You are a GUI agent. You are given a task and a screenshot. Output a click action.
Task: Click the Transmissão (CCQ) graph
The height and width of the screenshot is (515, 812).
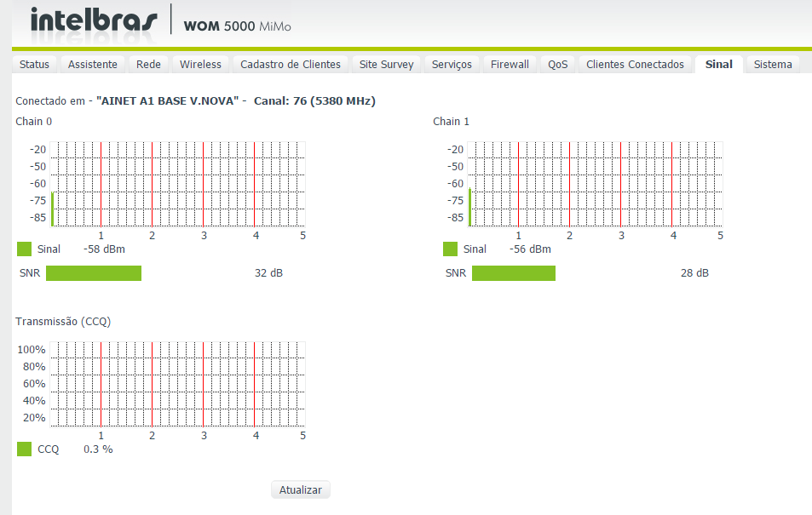coord(177,385)
